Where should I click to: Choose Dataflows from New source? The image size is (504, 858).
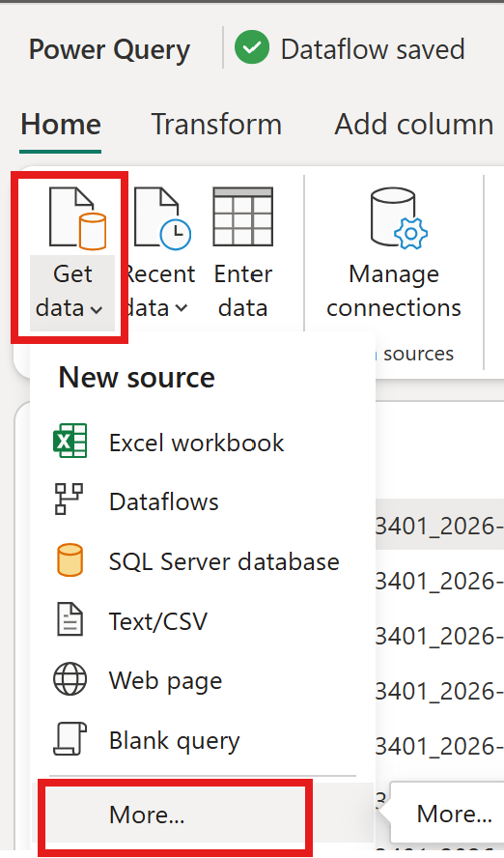click(x=202, y=501)
